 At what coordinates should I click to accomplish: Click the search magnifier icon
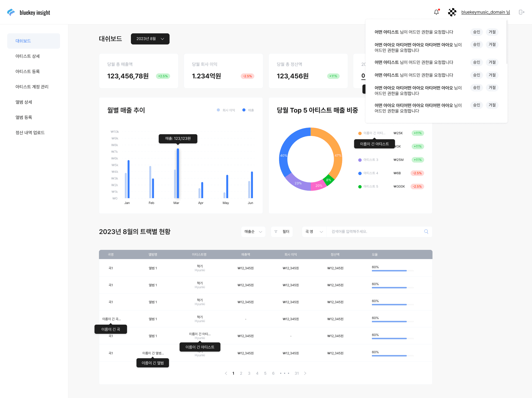(426, 232)
